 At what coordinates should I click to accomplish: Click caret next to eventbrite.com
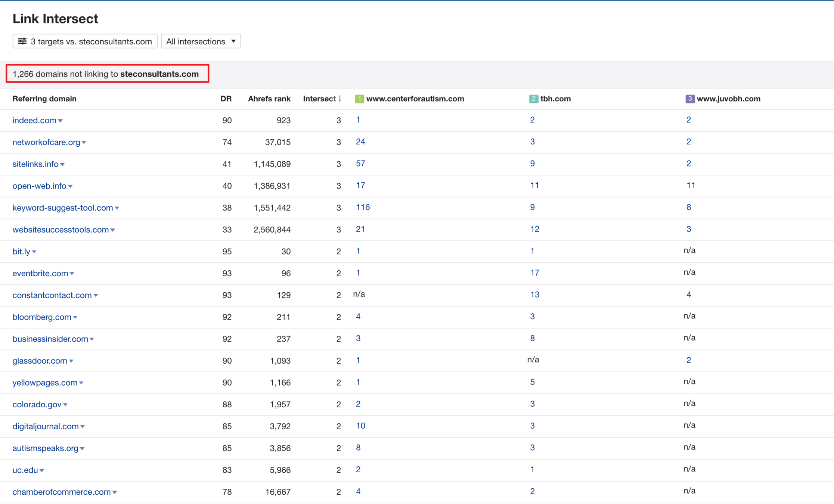pyautogui.click(x=72, y=274)
